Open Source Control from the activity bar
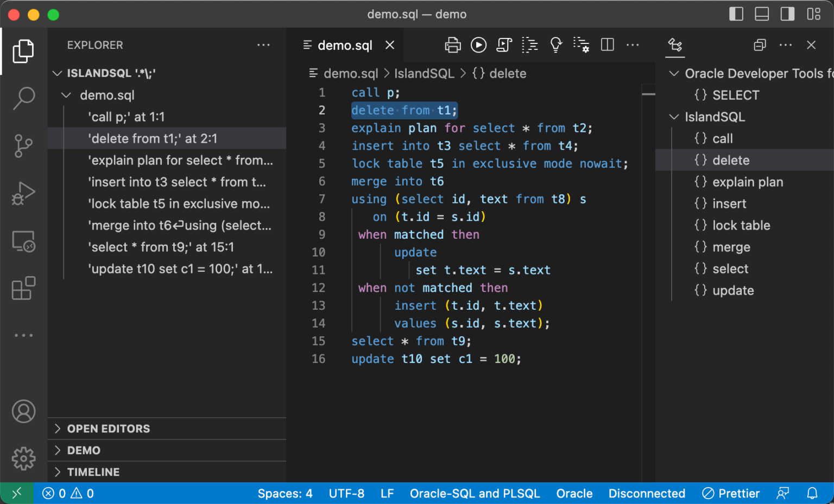Screen dimensions: 834x504 23,145
